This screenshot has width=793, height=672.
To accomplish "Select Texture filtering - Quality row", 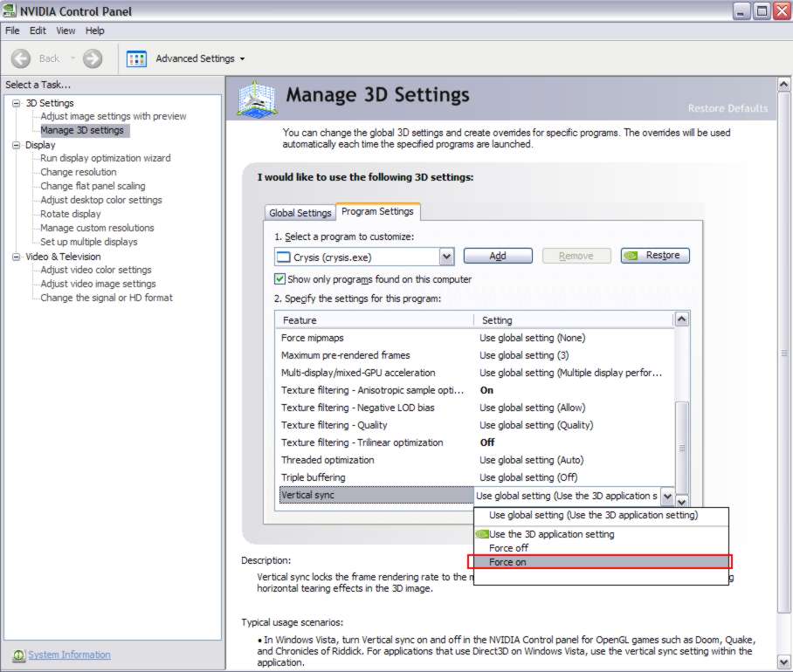I will (x=475, y=425).
